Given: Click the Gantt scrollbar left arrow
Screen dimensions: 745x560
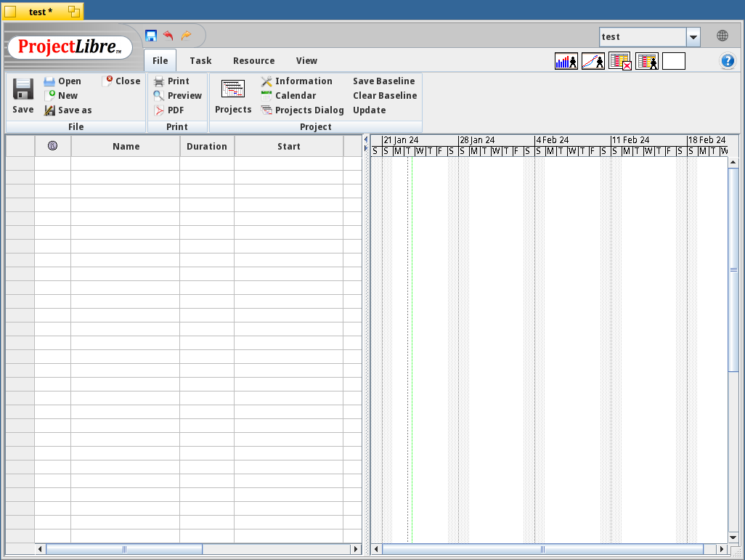Looking at the screenshot, I should coord(376,549).
